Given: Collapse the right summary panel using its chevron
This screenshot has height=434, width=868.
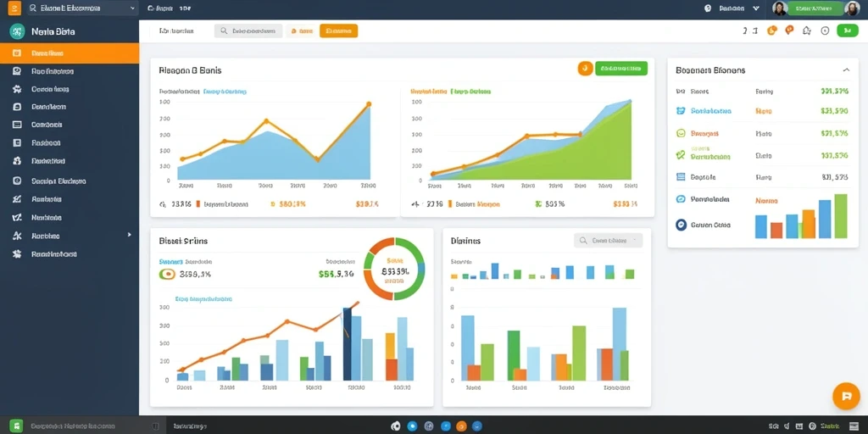Looking at the screenshot, I should 846,70.
